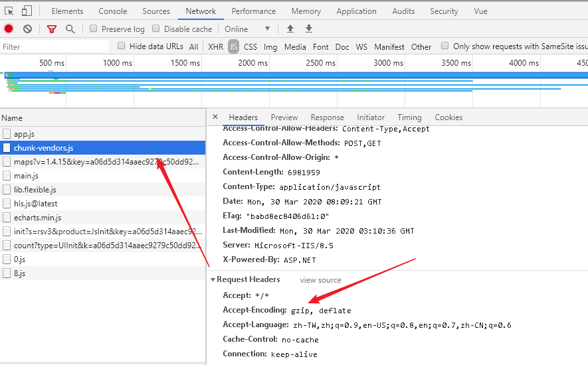Clear the network log
The height and width of the screenshot is (365, 588).
point(27,29)
